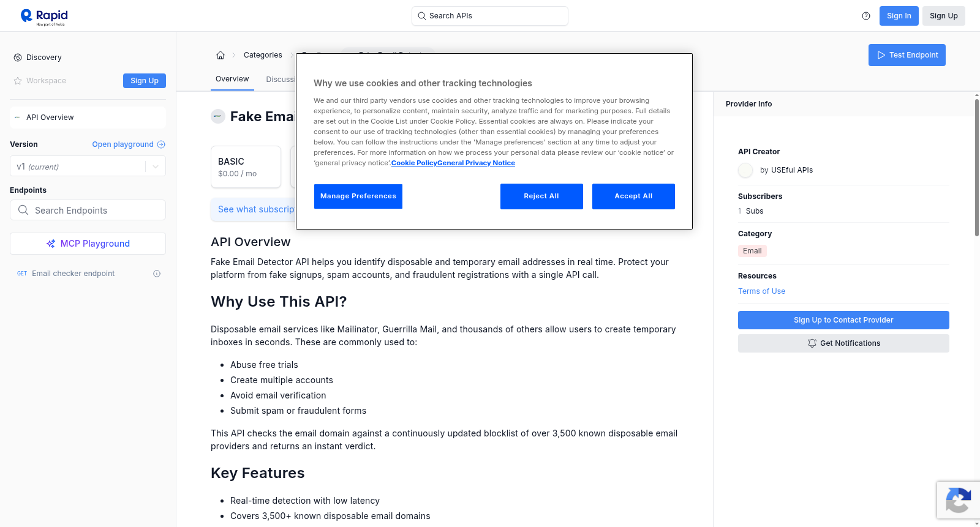Click the Open playground arrow icon
This screenshot has width=980, height=527.
click(161, 144)
